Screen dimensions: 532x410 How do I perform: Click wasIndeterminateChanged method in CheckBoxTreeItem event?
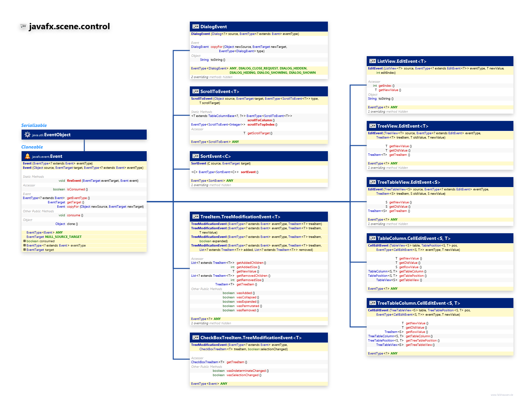tap(246, 371)
